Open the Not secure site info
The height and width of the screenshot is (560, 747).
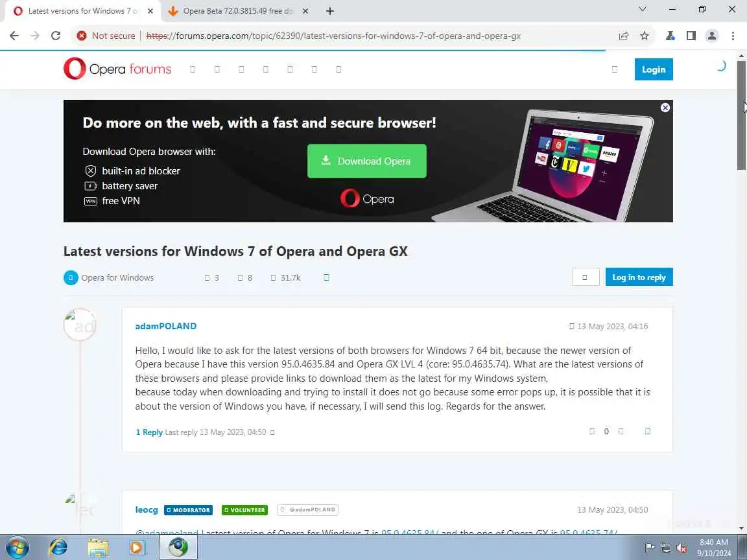point(106,36)
